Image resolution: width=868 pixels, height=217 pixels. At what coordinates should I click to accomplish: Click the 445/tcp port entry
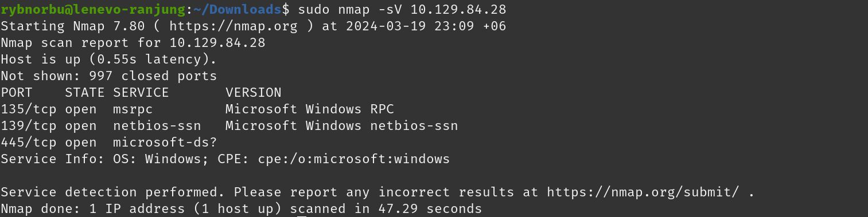click(x=28, y=142)
